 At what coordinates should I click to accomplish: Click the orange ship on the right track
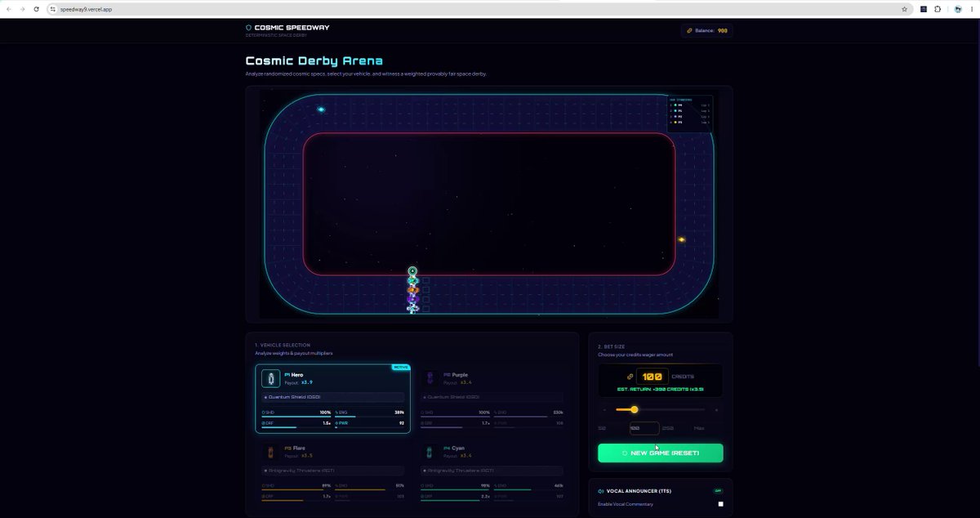point(681,239)
